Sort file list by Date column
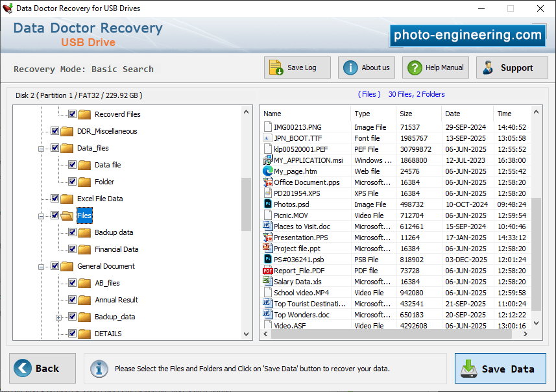This screenshot has width=556, height=392. (466, 114)
